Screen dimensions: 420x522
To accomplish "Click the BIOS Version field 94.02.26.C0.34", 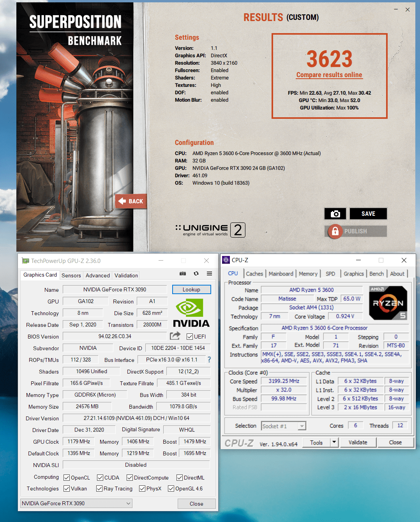I will (115, 336).
